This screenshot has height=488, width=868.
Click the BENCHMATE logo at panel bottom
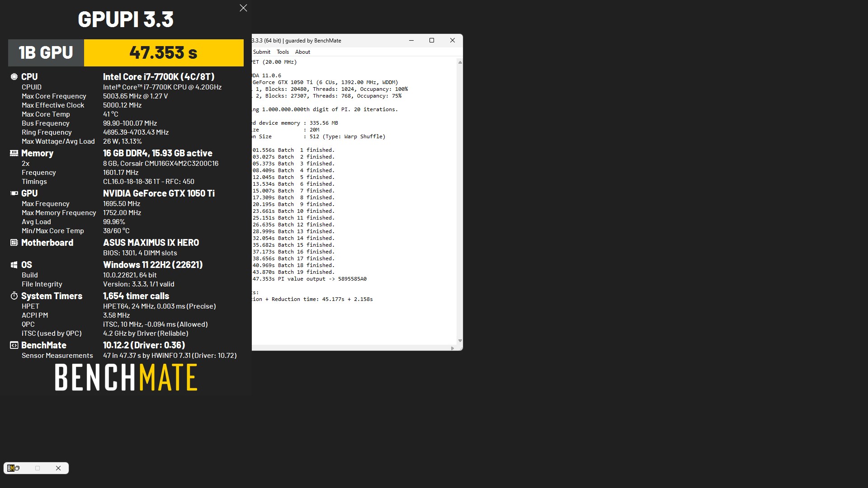pyautogui.click(x=126, y=378)
